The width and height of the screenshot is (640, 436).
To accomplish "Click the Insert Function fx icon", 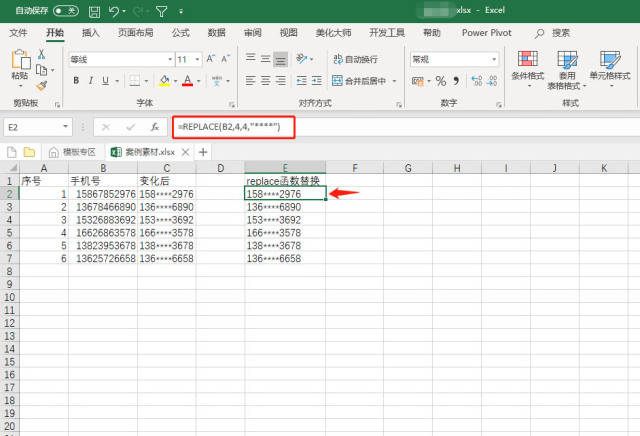I will [x=154, y=127].
